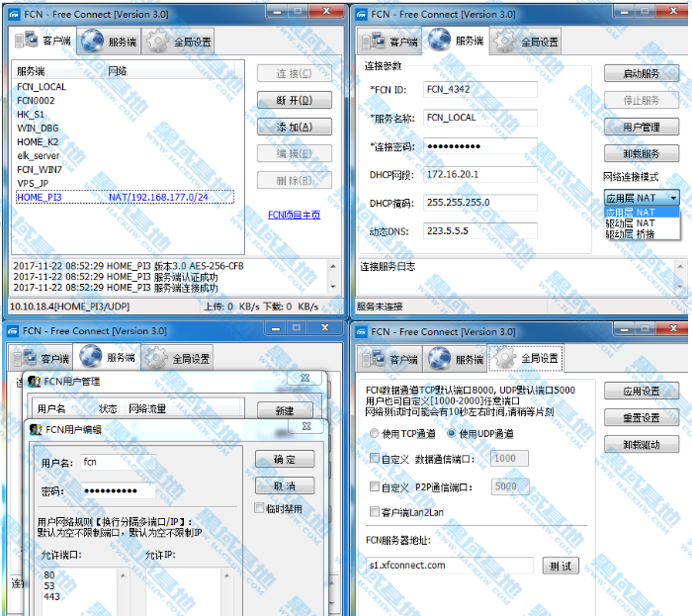692x616 pixels.
Task: Click FCN title-bar icon of the 应用设置 window
Action: (362, 332)
